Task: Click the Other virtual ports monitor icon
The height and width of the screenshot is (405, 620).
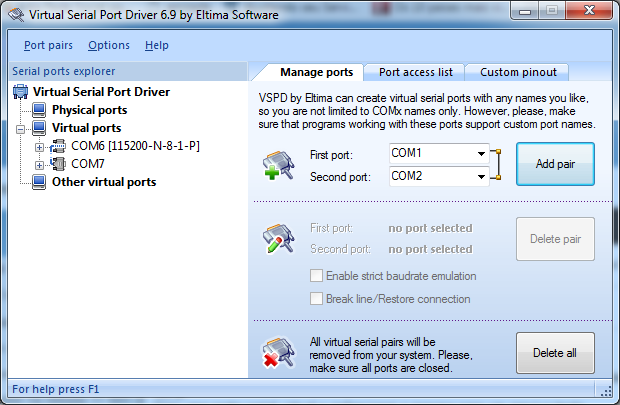Action: pos(39,182)
